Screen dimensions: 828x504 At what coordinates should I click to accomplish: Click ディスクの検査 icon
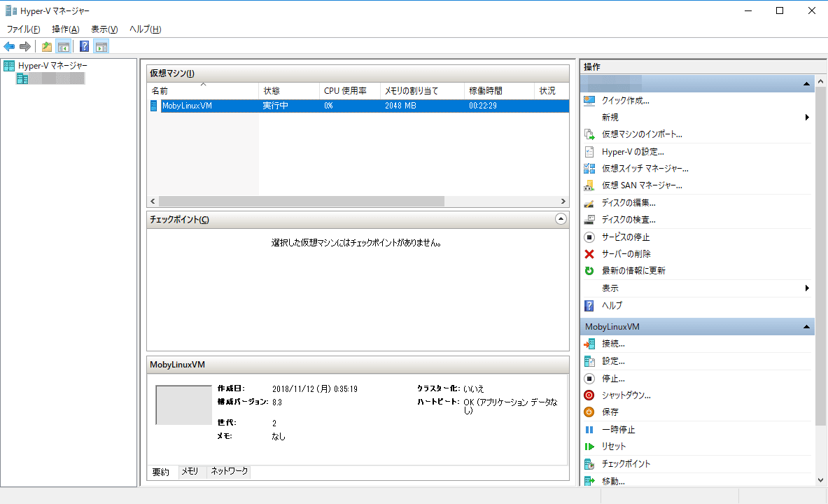[x=589, y=220]
